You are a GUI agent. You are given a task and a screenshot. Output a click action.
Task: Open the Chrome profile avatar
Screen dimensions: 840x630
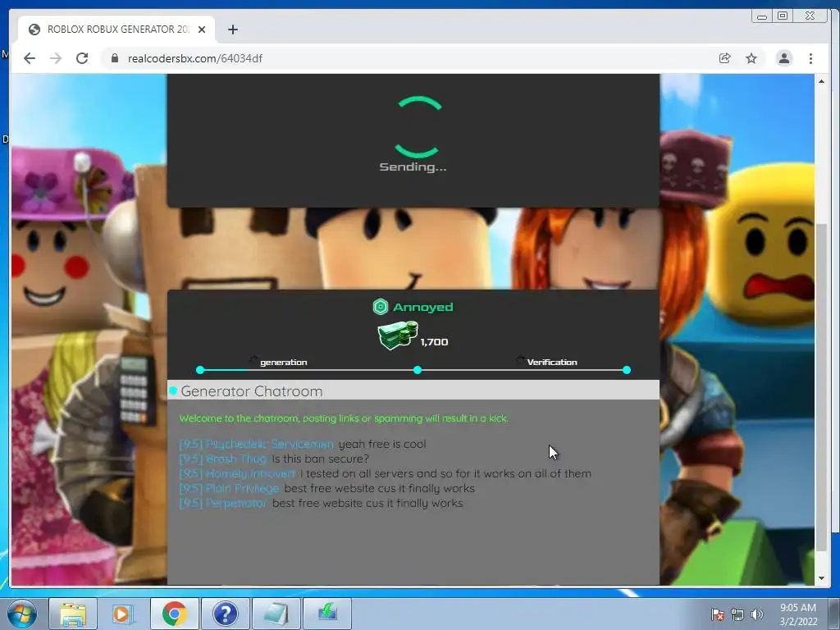click(783, 58)
